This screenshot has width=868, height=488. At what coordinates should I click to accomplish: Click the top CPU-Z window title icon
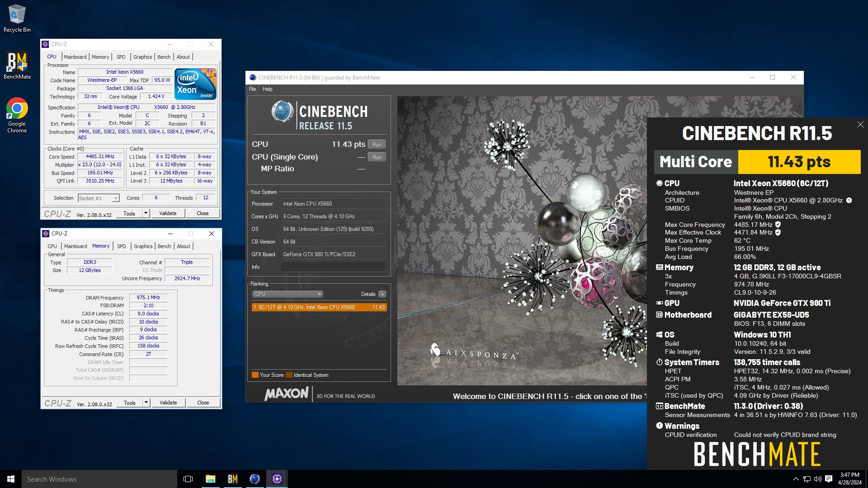pos(45,44)
